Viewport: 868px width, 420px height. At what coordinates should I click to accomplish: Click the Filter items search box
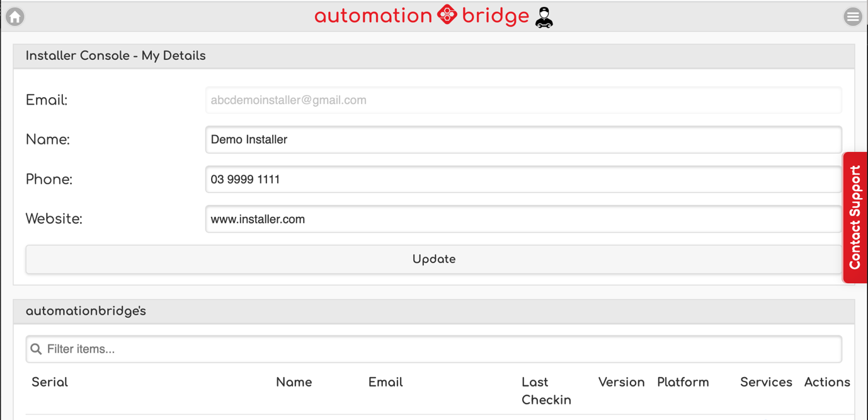441,349
